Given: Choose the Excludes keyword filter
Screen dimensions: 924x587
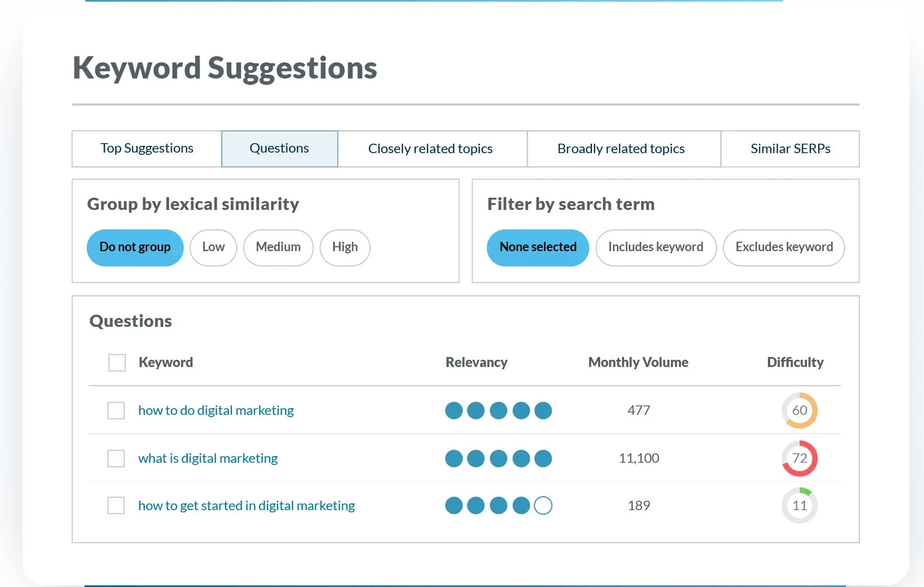Looking at the screenshot, I should click(x=784, y=247).
